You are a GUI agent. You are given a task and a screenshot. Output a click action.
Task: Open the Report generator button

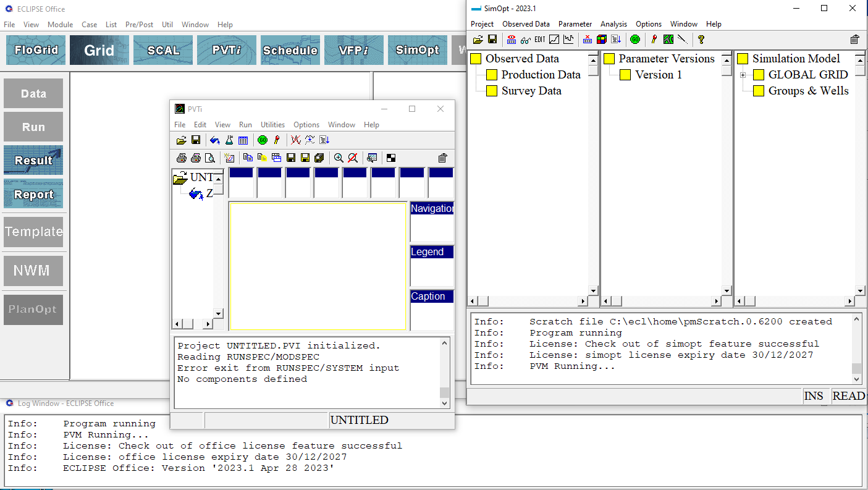click(x=33, y=193)
